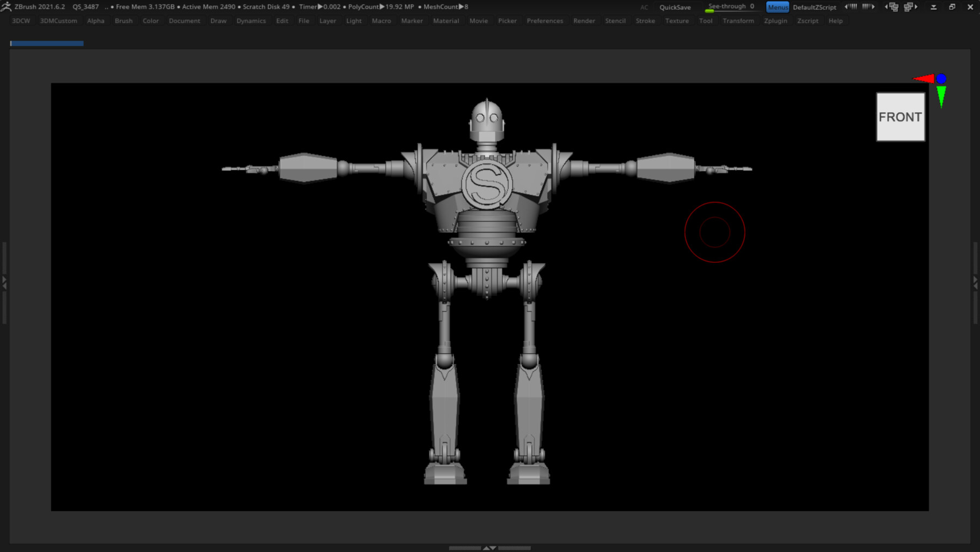Open the Tool menu
The width and height of the screenshot is (980, 552).
(706, 21)
